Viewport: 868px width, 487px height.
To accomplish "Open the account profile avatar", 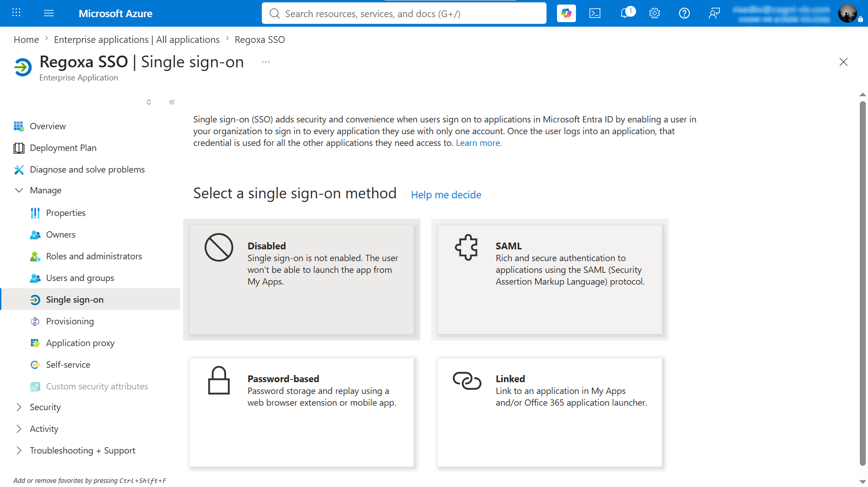I will pos(847,13).
